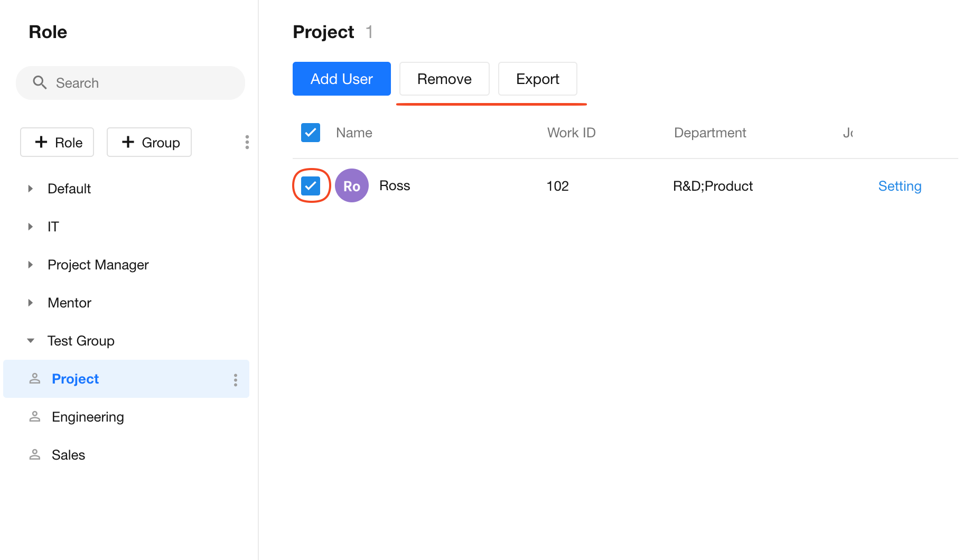Expand the IT role group
Viewport: 972px width, 560px height.
31,227
